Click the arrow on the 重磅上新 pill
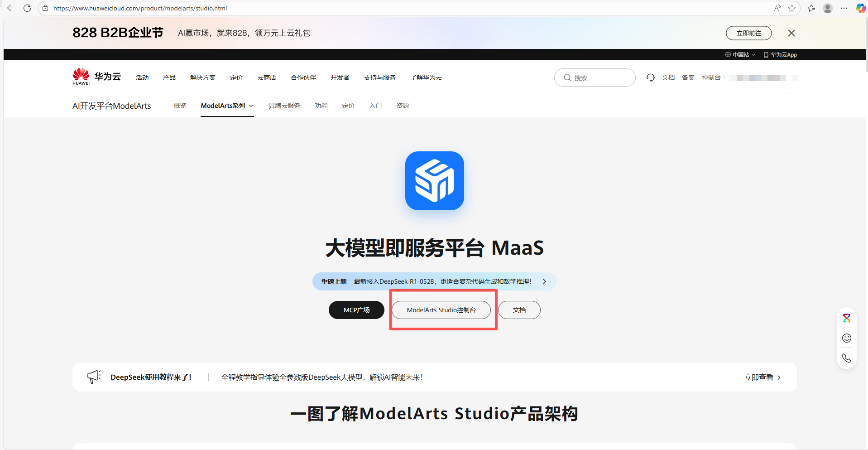This screenshot has height=450, width=868. click(x=544, y=281)
